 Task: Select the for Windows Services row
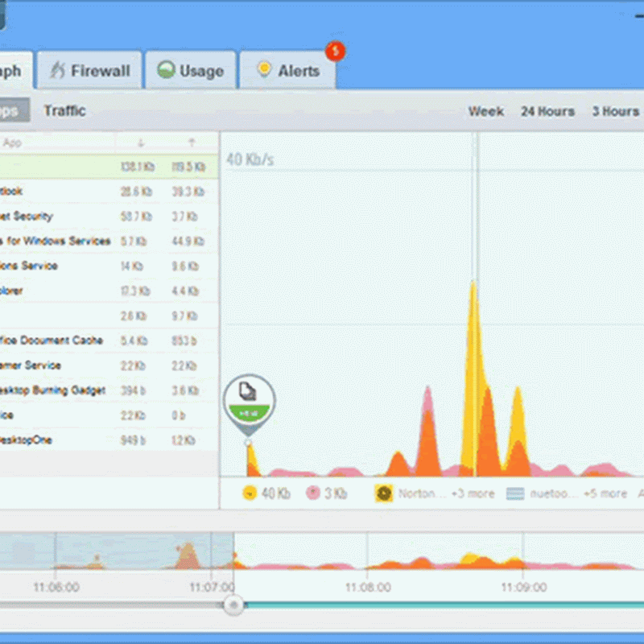(109, 241)
